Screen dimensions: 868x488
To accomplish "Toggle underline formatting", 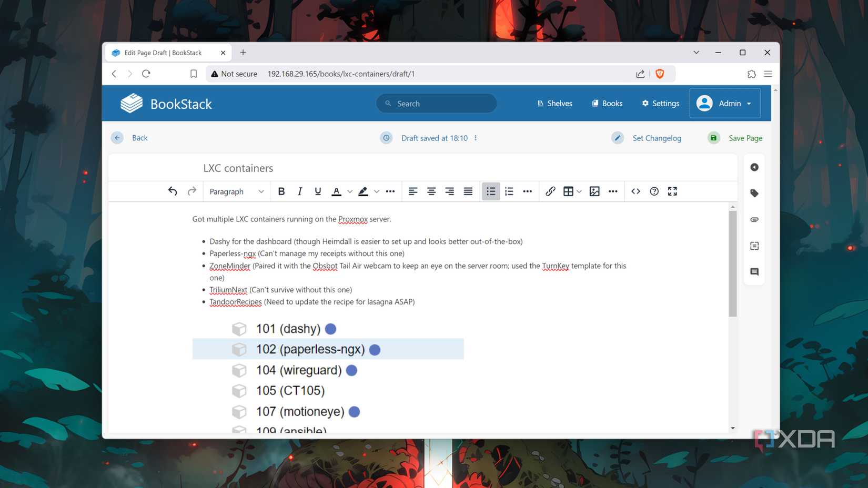I will coord(317,191).
